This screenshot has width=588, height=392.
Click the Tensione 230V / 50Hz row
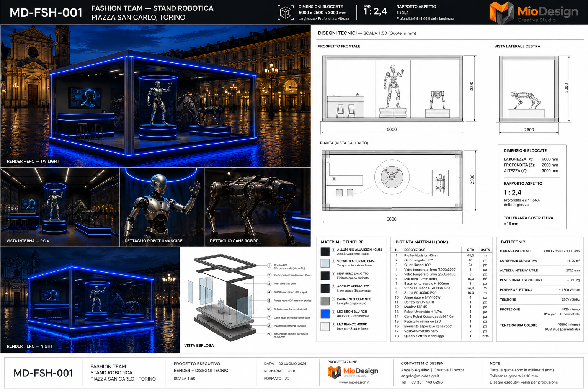click(x=540, y=299)
